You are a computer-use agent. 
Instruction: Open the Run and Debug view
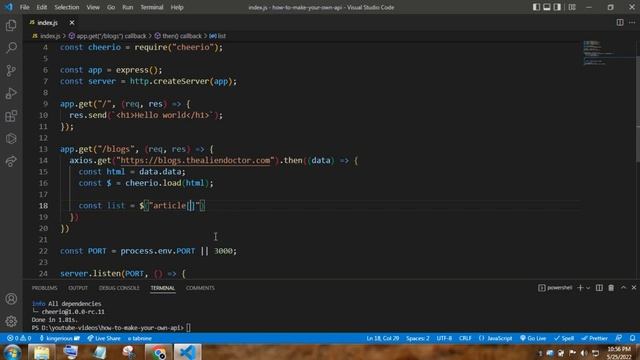[x=11, y=93]
